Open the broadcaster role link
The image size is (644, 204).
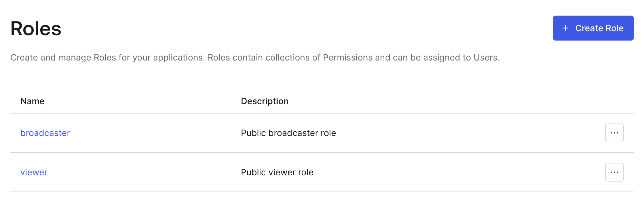[x=45, y=133]
